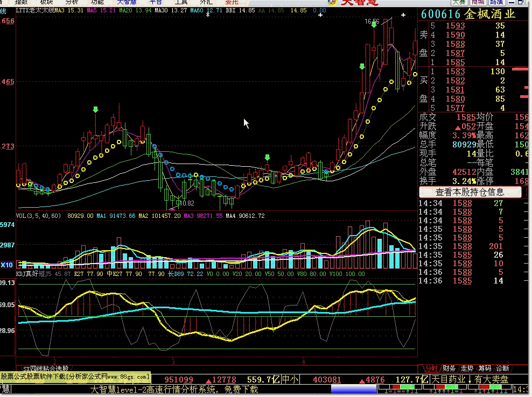Click the 14:34 tick row with volume 27
532x397 pixels.
[x=461, y=203]
